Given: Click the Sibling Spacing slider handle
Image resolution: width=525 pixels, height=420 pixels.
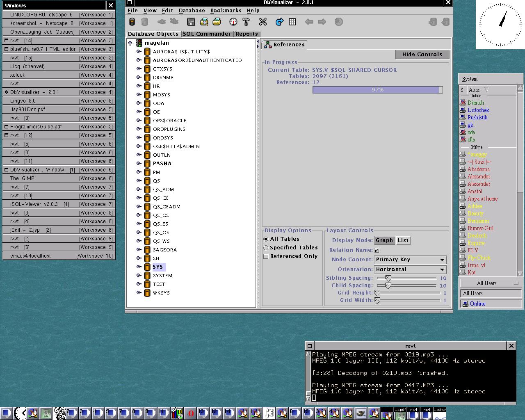Looking at the screenshot, I should point(388,278).
